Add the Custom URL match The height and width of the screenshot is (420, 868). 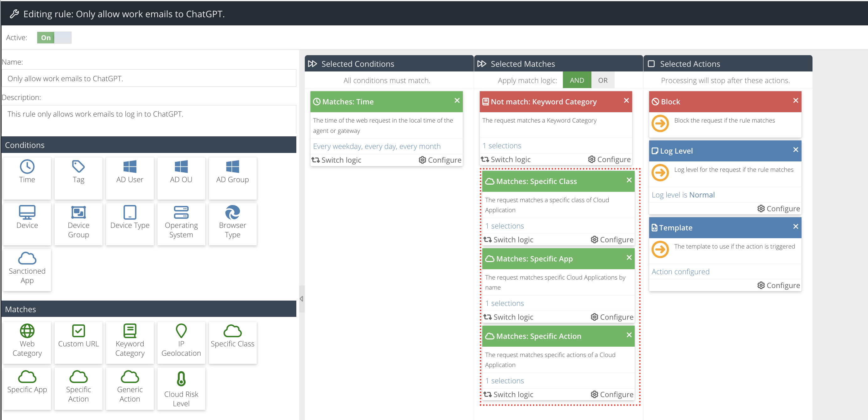pyautogui.click(x=78, y=342)
